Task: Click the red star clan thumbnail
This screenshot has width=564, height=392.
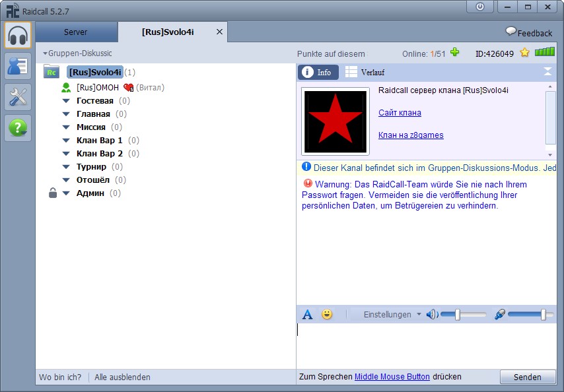Action: click(335, 121)
